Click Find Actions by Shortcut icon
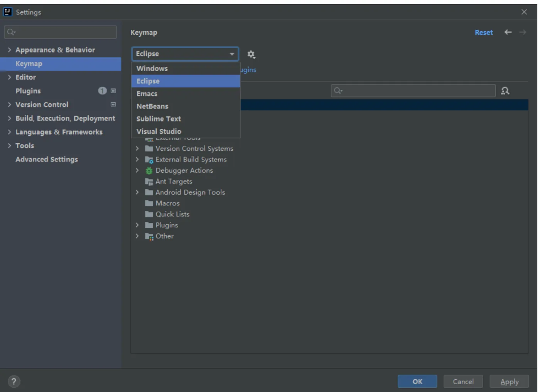This screenshot has height=392, width=540. click(x=505, y=91)
